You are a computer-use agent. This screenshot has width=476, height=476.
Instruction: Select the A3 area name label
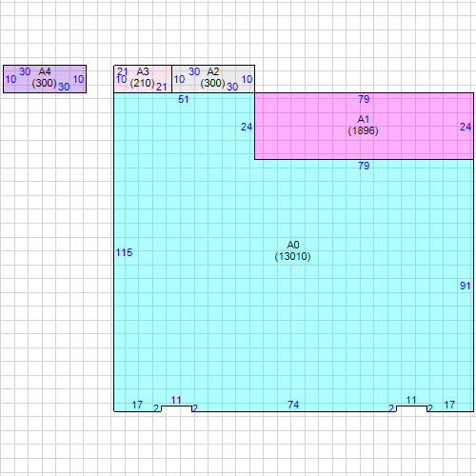coord(143,71)
